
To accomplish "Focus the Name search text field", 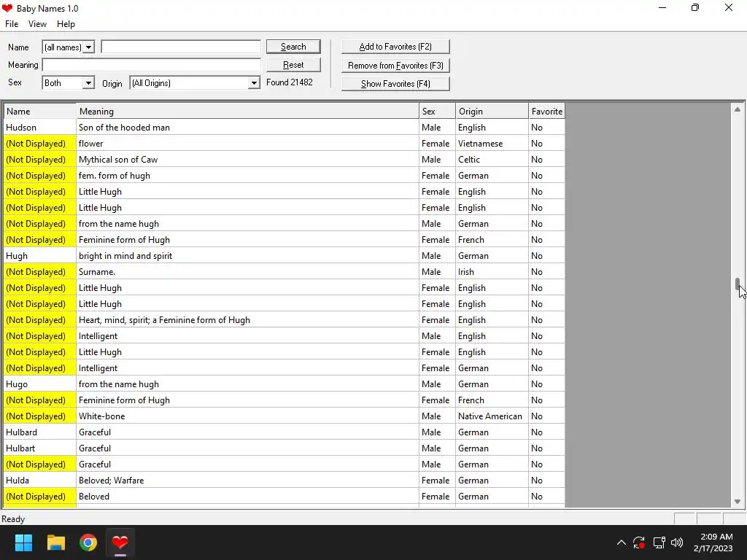I will [181, 47].
